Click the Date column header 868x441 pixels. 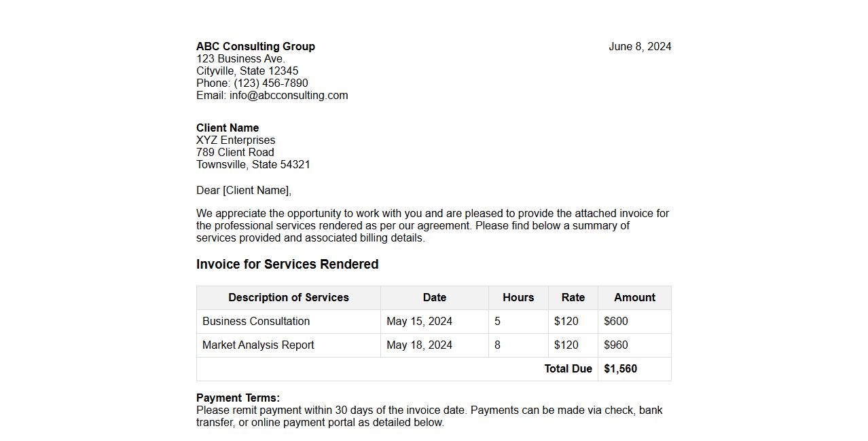point(435,298)
